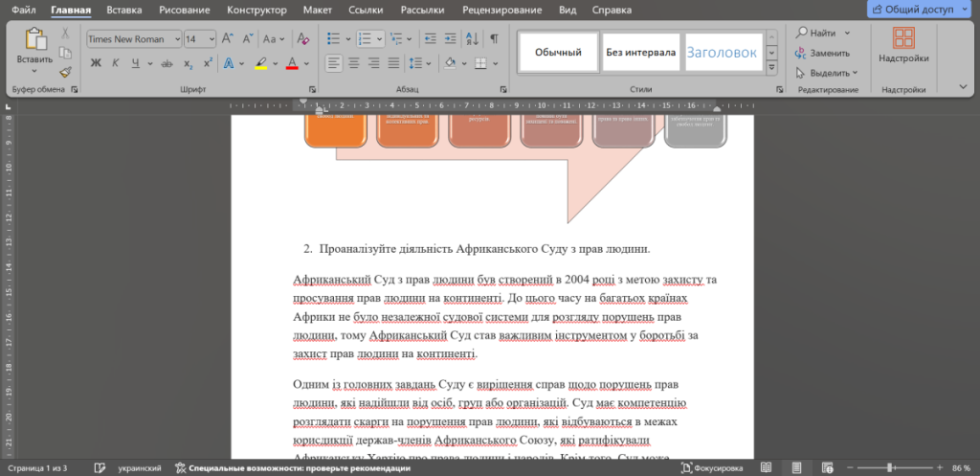
Task: Expand the Выделить selection dropdown
Action: (x=827, y=72)
